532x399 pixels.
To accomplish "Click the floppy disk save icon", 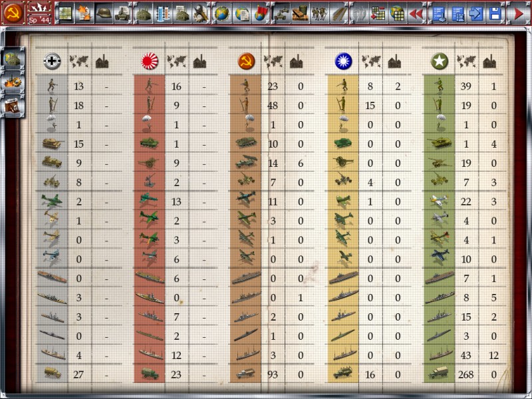I will [495, 13].
